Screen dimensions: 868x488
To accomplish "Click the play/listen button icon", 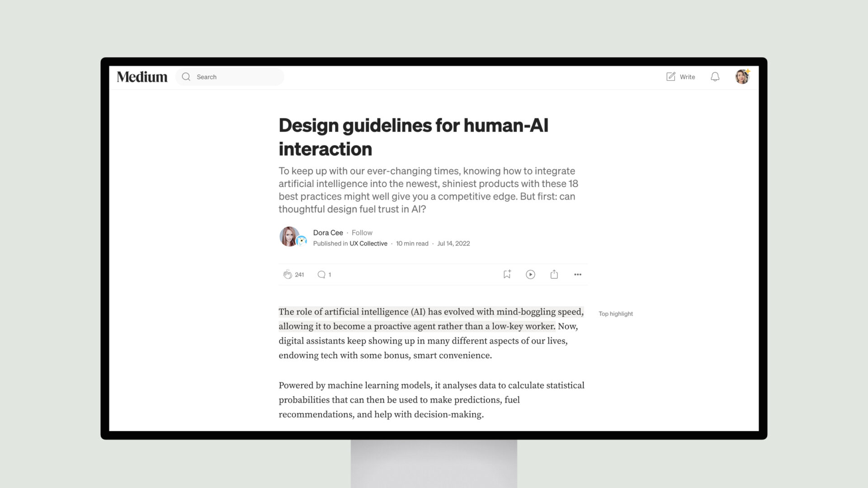I will 530,274.
